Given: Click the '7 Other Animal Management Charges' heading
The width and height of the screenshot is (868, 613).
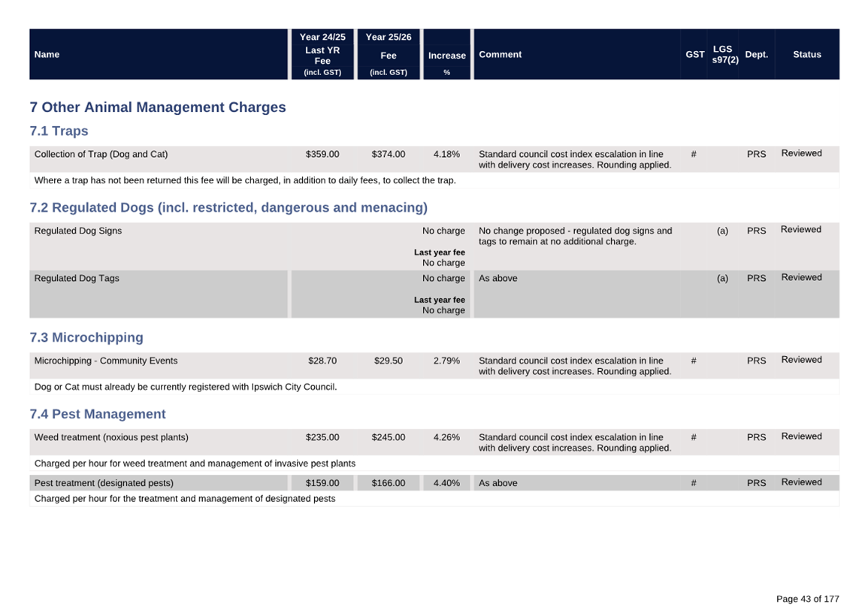Looking at the screenshot, I should 158,107.
